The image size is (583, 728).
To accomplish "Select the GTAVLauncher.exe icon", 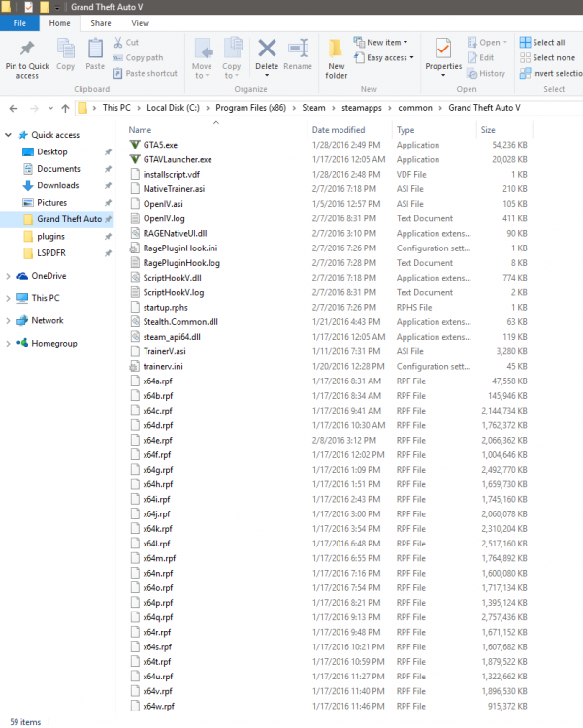I will tap(135, 159).
